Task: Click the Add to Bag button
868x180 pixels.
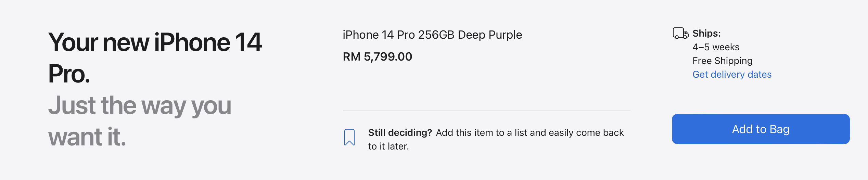Action: [760, 129]
